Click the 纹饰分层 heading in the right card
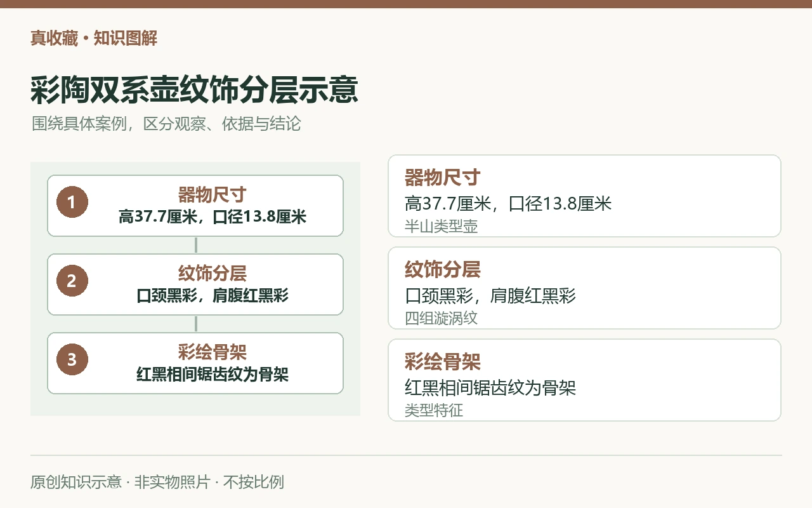 point(443,269)
